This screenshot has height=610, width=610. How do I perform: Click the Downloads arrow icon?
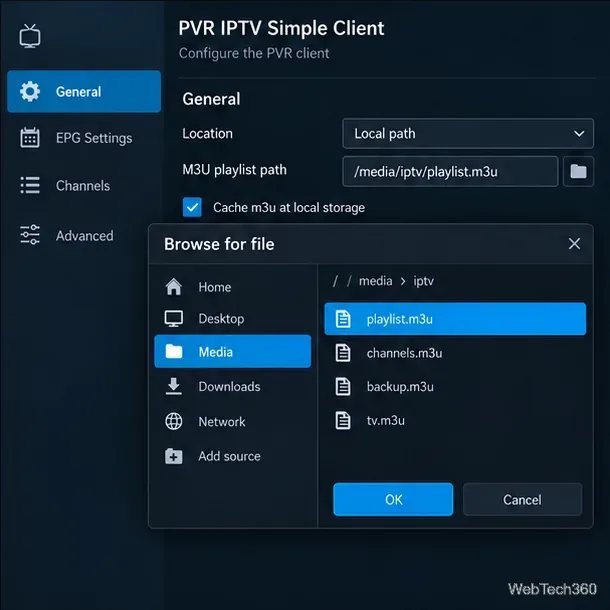174,386
